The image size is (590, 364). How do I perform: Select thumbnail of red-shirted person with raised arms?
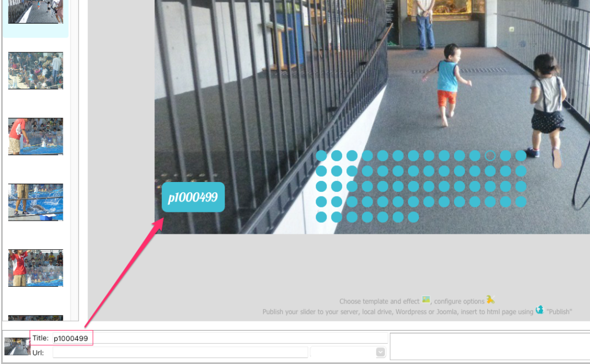click(36, 268)
